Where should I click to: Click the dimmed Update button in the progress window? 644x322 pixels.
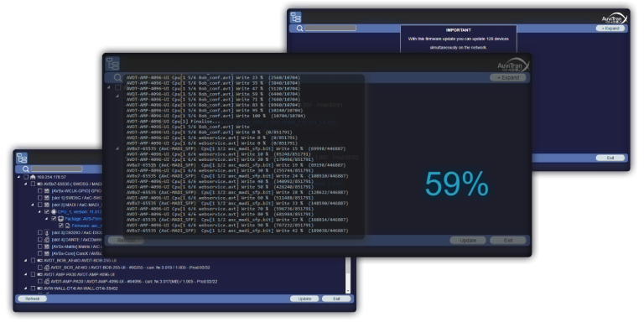click(468, 241)
